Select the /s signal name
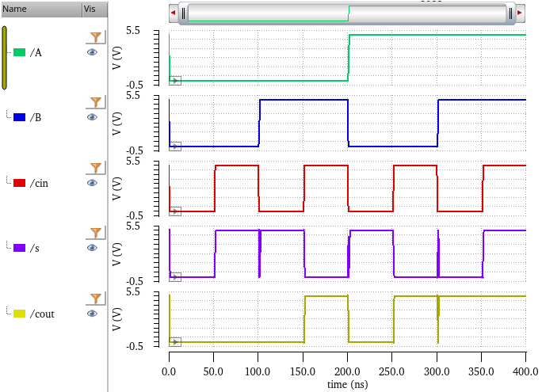Screen dimensions: 542x392 click(x=35, y=248)
